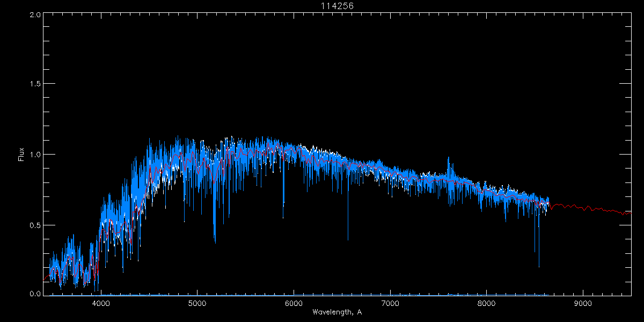Click the 6000 x-axis tick label
The width and height of the screenshot is (644, 322).
click(x=294, y=303)
